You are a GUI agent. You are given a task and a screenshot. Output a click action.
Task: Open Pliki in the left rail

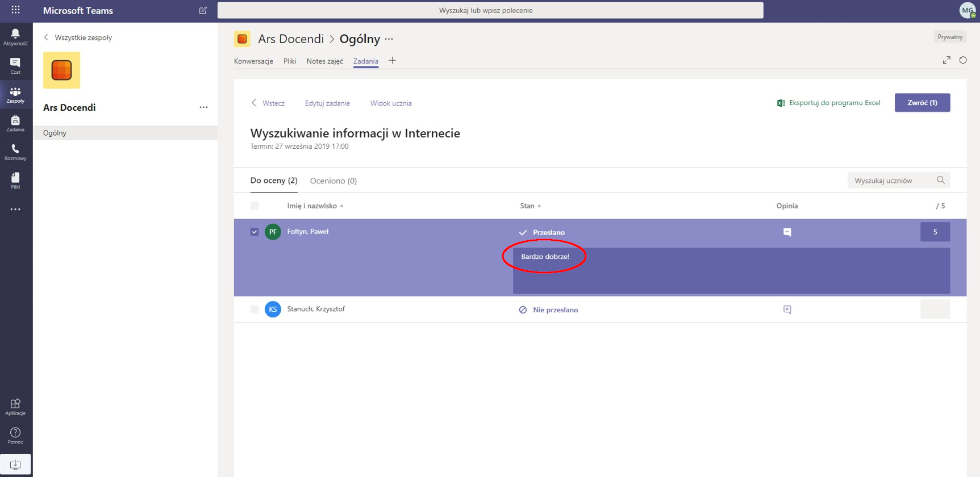point(15,181)
